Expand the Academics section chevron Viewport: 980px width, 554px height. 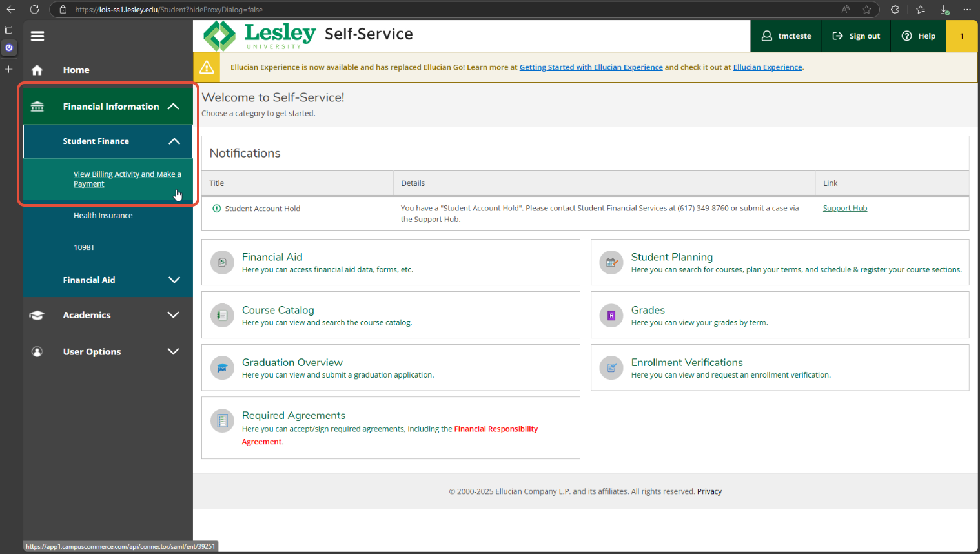174,315
